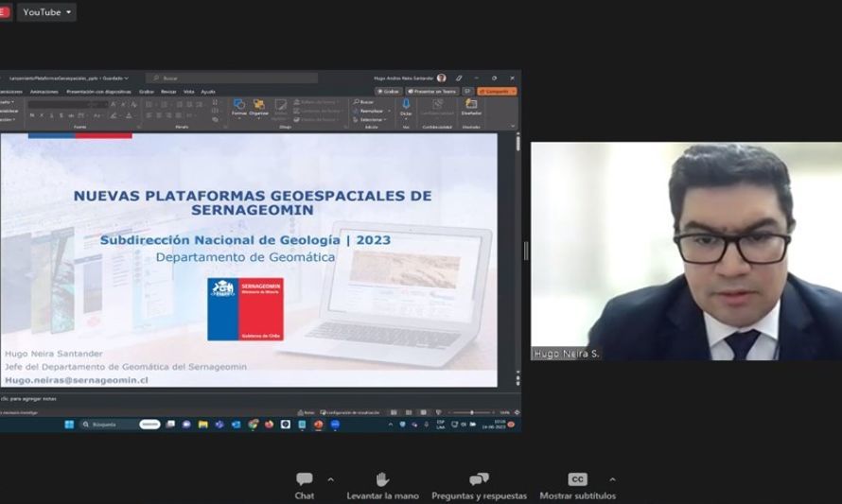Click Mostrar subtítulos CC button
Viewport: 842px width, 504px height.
click(x=577, y=486)
